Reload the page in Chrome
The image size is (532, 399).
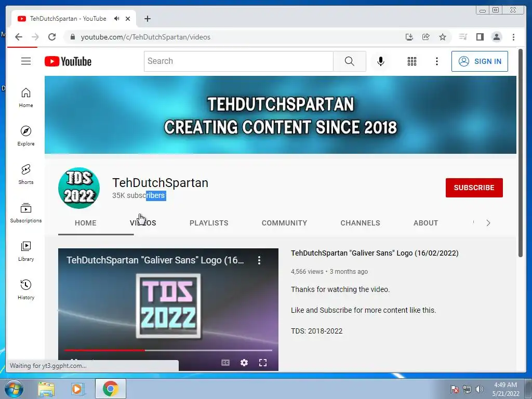52,37
